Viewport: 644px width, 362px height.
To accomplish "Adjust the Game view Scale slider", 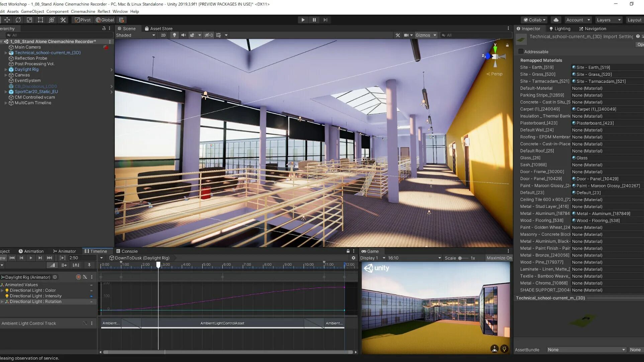I will pos(460,258).
